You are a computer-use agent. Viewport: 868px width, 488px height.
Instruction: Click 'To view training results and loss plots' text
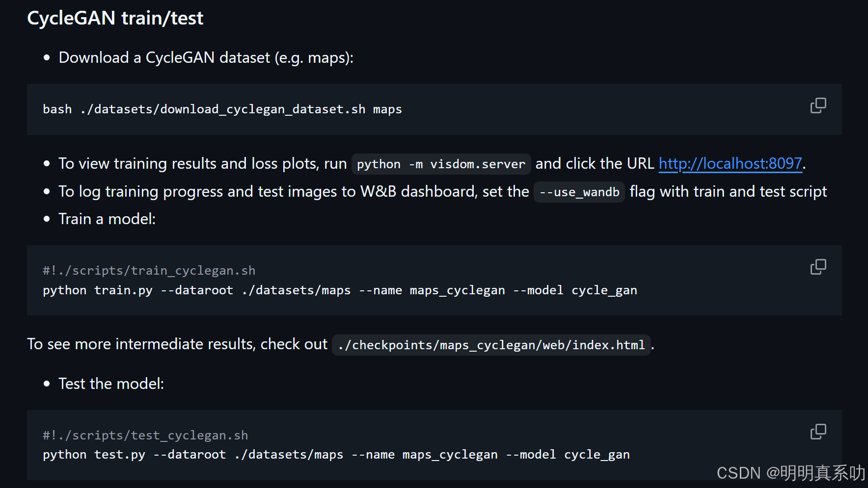point(188,163)
